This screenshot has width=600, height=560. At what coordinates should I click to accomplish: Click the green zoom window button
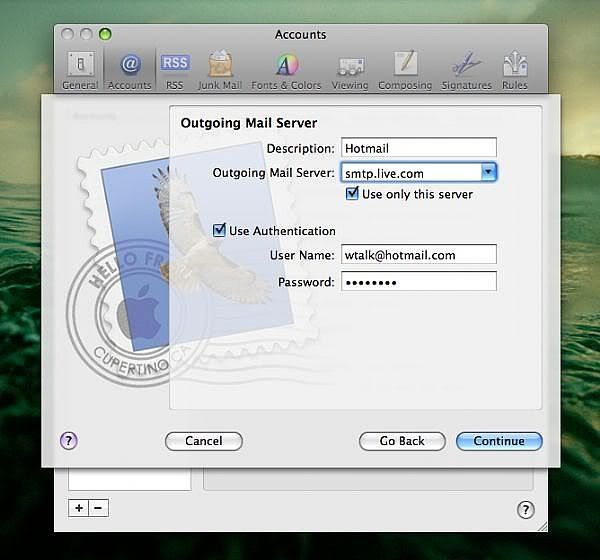click(105, 34)
